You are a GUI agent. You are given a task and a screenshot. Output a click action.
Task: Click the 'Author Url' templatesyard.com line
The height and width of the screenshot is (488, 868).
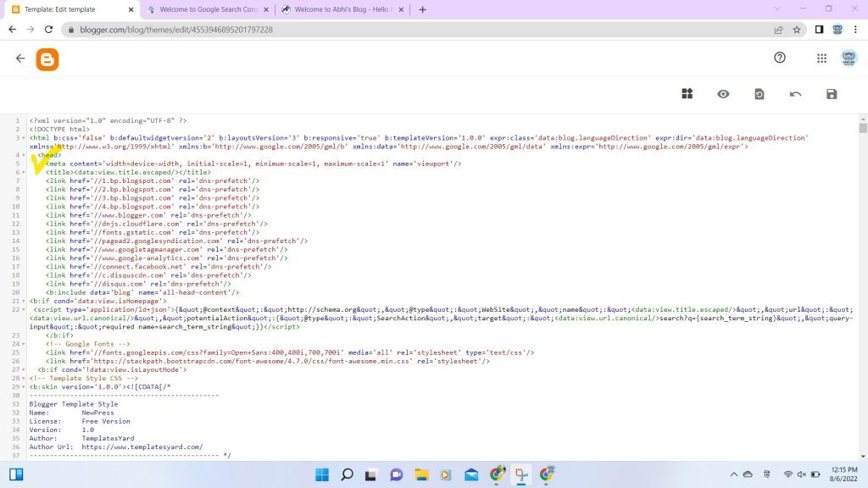(116, 447)
